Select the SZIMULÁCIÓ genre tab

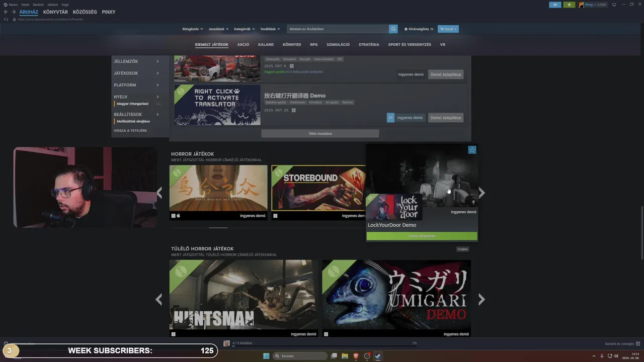338,44
